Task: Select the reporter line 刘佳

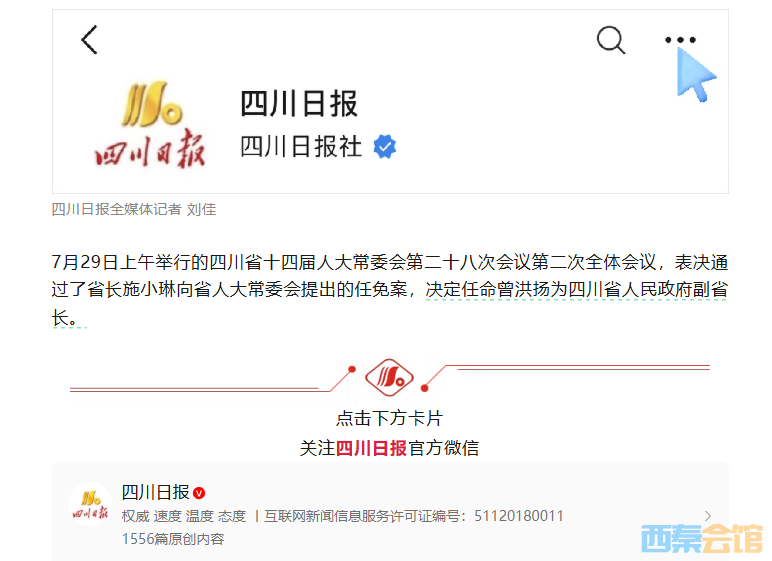Action: [x=201, y=209]
